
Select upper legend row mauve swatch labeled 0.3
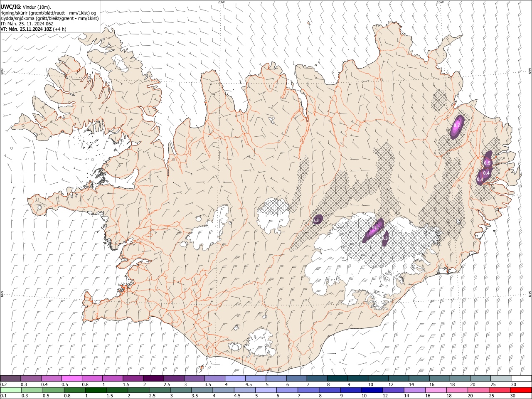pyautogui.click(x=31, y=378)
